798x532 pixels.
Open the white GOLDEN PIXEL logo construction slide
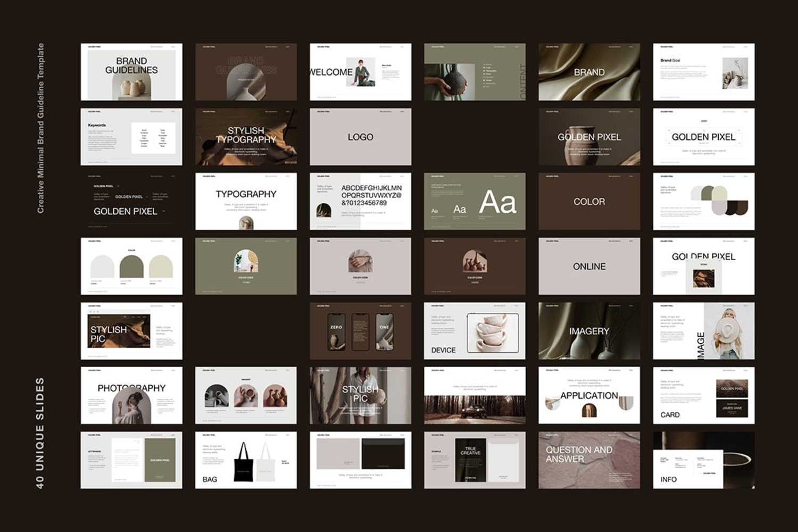coord(704,137)
